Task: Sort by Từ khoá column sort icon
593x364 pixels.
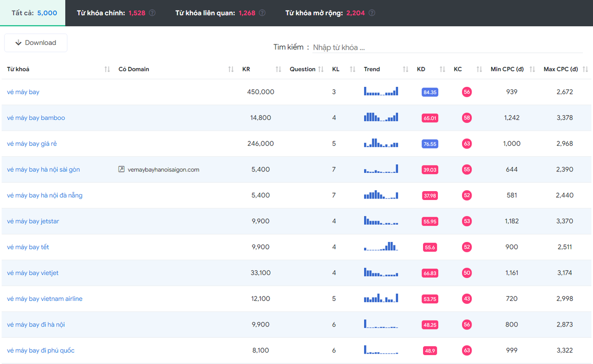Action: coord(107,69)
